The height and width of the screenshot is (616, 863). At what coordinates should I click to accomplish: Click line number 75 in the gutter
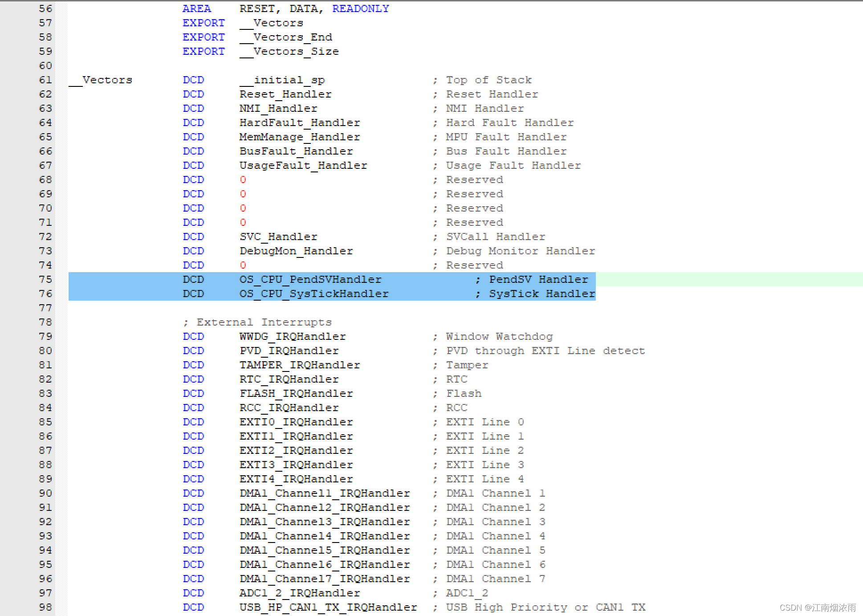pos(45,279)
